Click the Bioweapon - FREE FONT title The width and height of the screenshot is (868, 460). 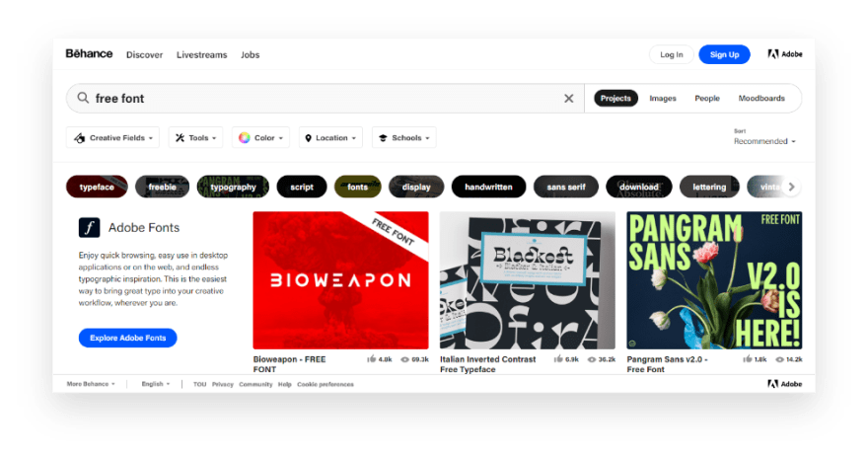click(290, 364)
